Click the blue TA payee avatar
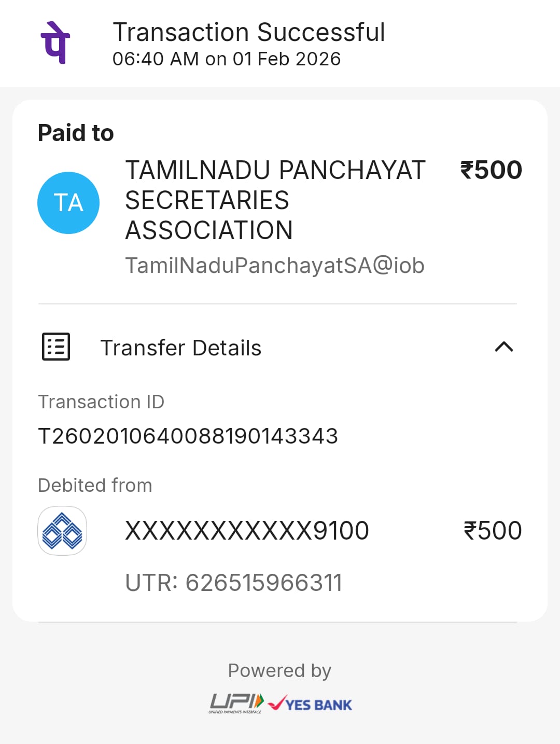This screenshot has width=560, height=744. [68, 203]
